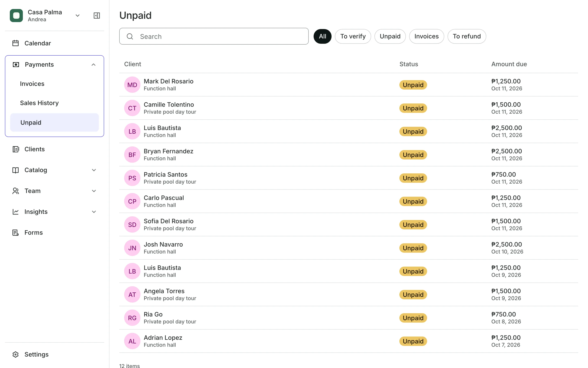Image resolution: width=588 pixels, height=368 pixels.
Task: Expand the Catalog section chevron
Action: tap(94, 170)
